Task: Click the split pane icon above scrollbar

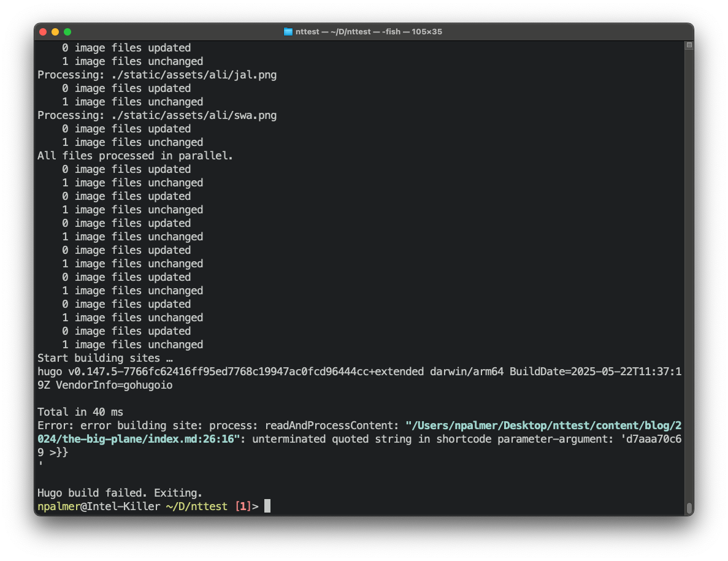Action: [x=689, y=45]
